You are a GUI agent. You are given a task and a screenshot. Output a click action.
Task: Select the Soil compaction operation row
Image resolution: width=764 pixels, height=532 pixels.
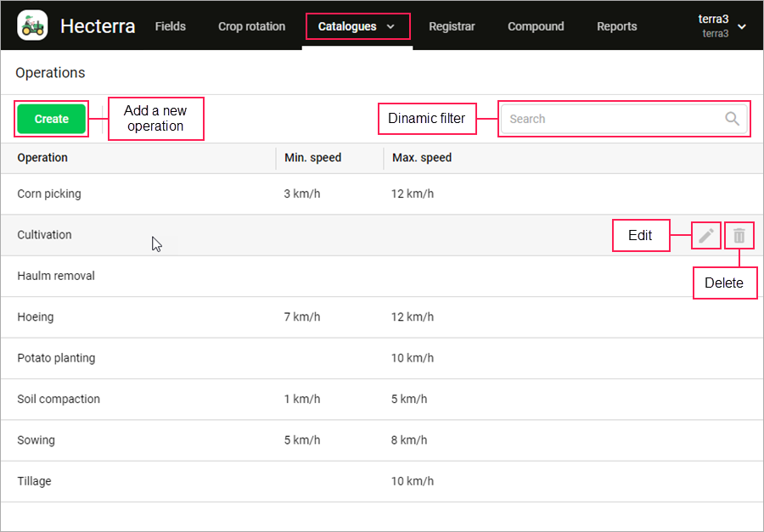[59, 400]
